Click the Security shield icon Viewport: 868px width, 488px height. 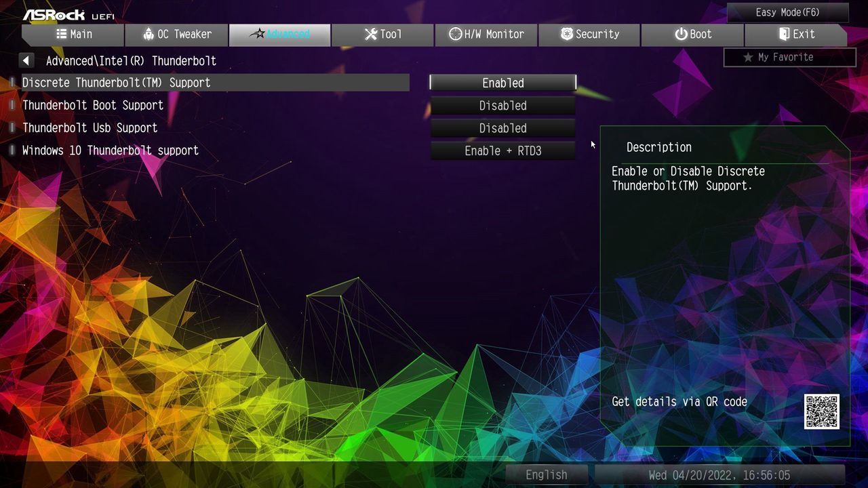pos(567,34)
